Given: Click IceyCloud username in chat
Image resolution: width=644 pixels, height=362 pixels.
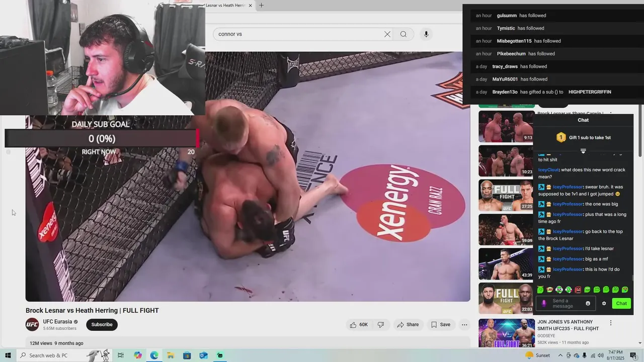Looking at the screenshot, I should [548, 170].
